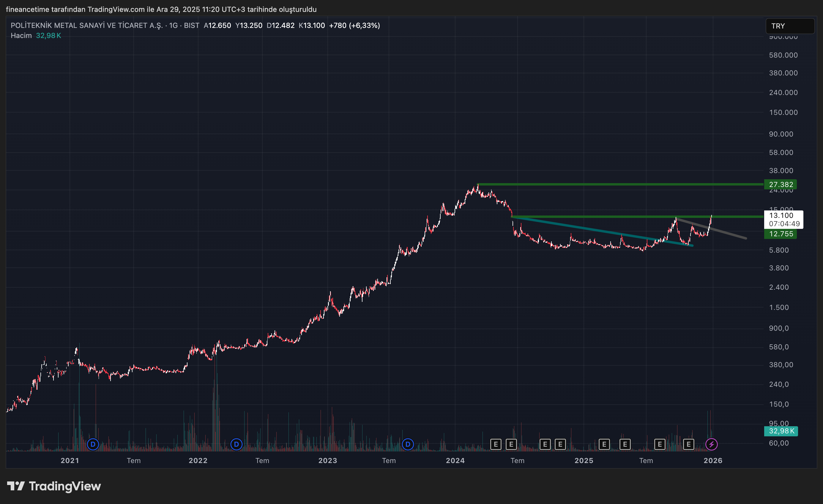Click the TradingView logo at bottom left
Viewport: 823px width, 504px height.
point(54,486)
